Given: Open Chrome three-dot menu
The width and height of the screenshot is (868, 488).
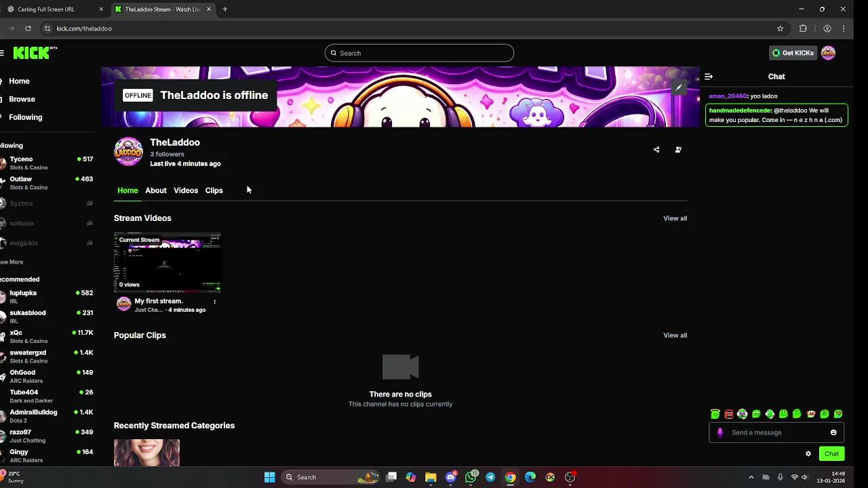Looking at the screenshot, I should point(844,28).
